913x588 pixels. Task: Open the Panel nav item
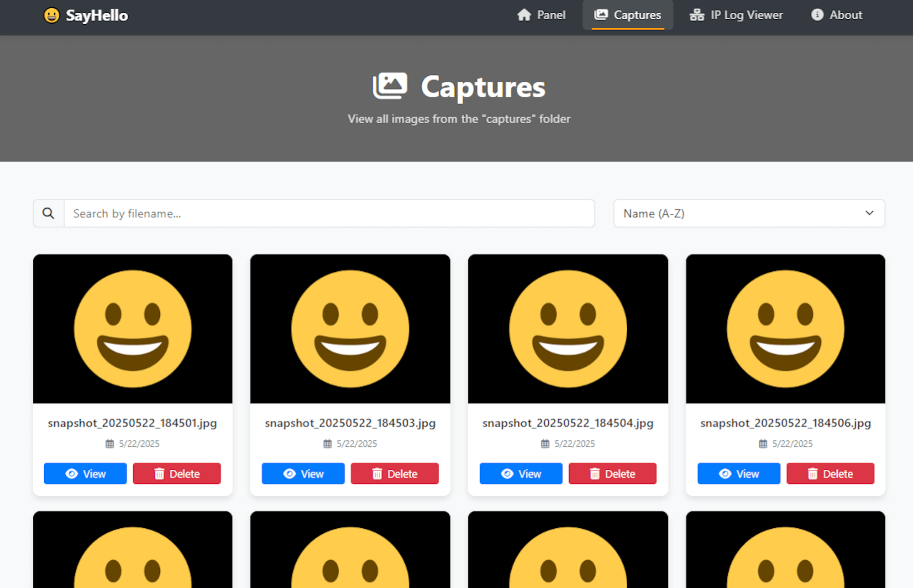tap(541, 15)
